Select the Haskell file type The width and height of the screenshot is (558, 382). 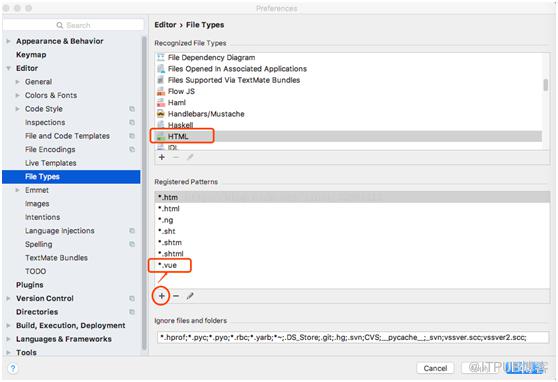pos(349,125)
